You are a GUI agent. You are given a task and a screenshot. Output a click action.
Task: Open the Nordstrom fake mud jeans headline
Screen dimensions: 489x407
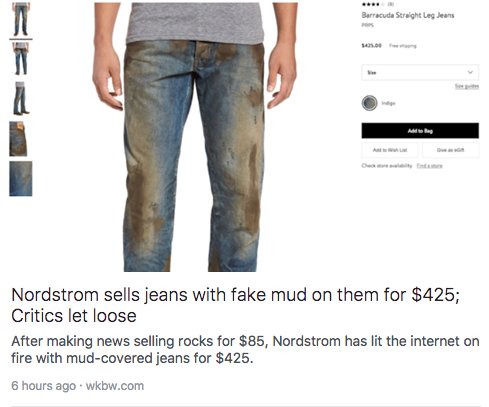235,305
